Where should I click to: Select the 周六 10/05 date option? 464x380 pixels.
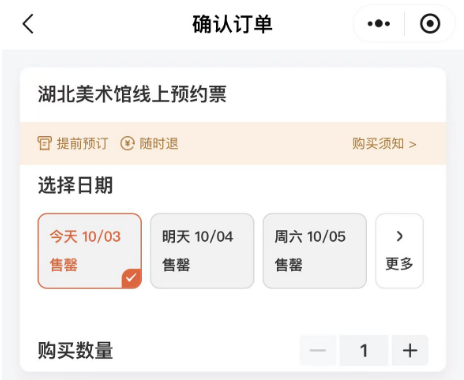[315, 251]
